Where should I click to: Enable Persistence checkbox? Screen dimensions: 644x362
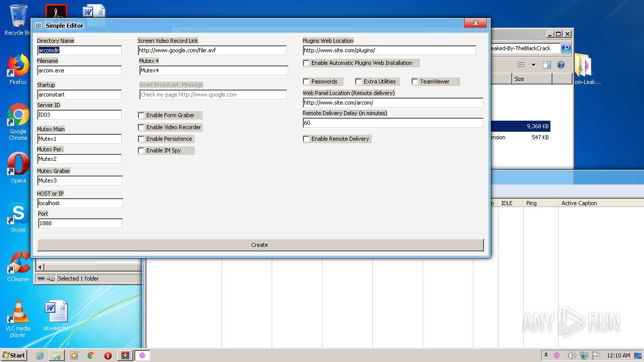(141, 139)
